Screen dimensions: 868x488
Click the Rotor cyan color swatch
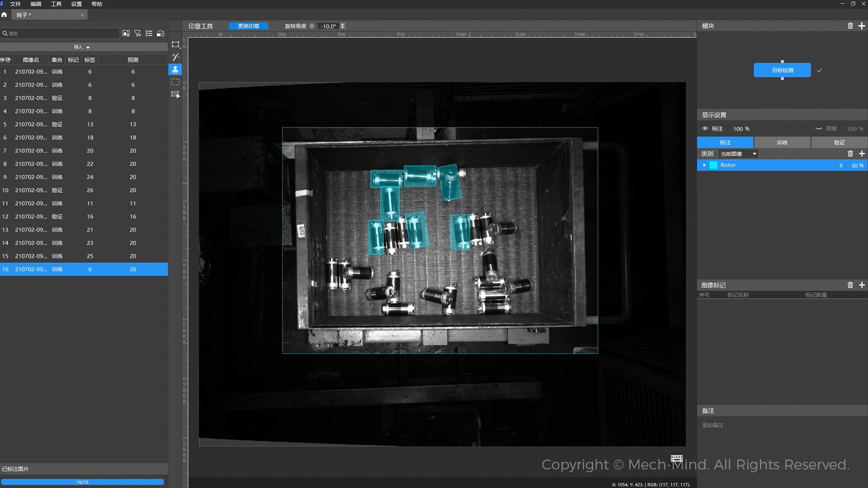point(713,165)
